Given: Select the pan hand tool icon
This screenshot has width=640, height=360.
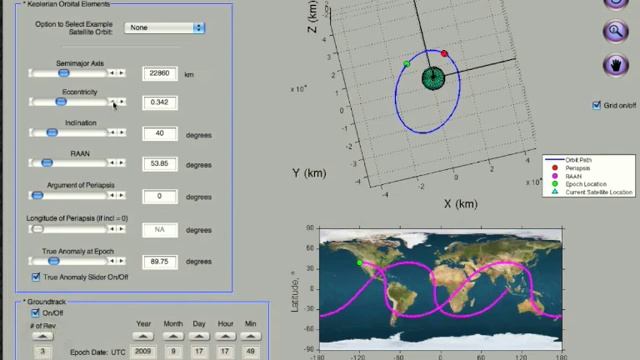Looking at the screenshot, I should [x=616, y=65].
